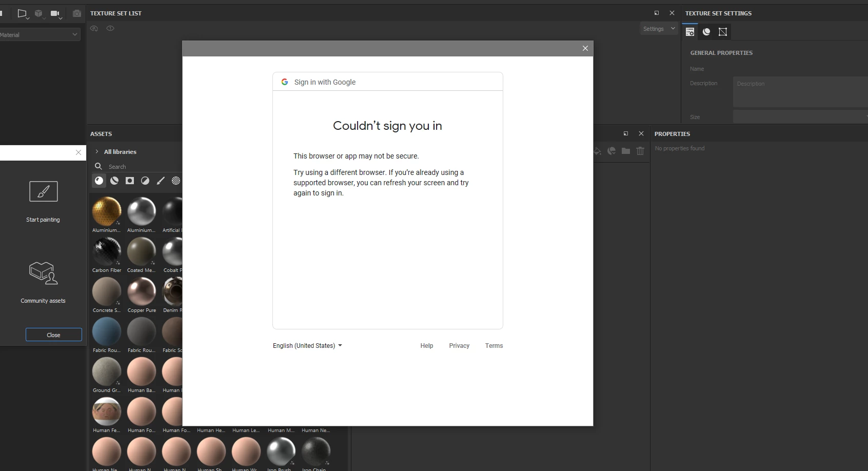Open the English (United States) language dropdown

click(307, 346)
